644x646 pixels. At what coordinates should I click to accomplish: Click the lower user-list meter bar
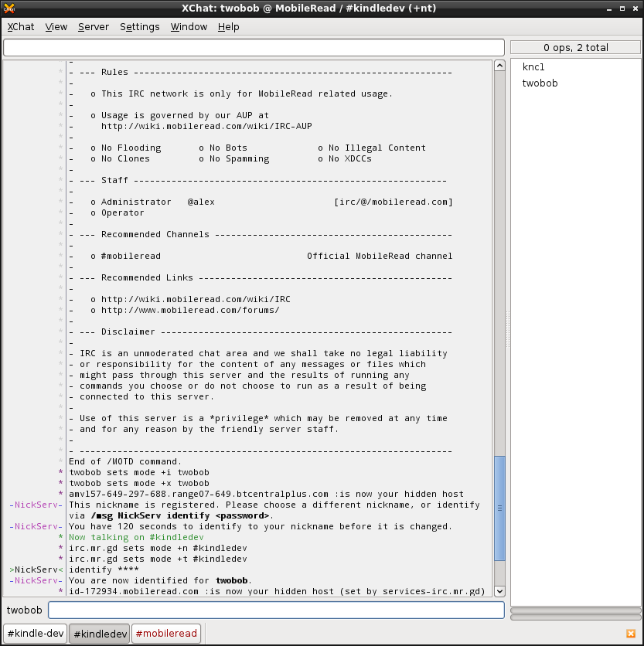575,617
